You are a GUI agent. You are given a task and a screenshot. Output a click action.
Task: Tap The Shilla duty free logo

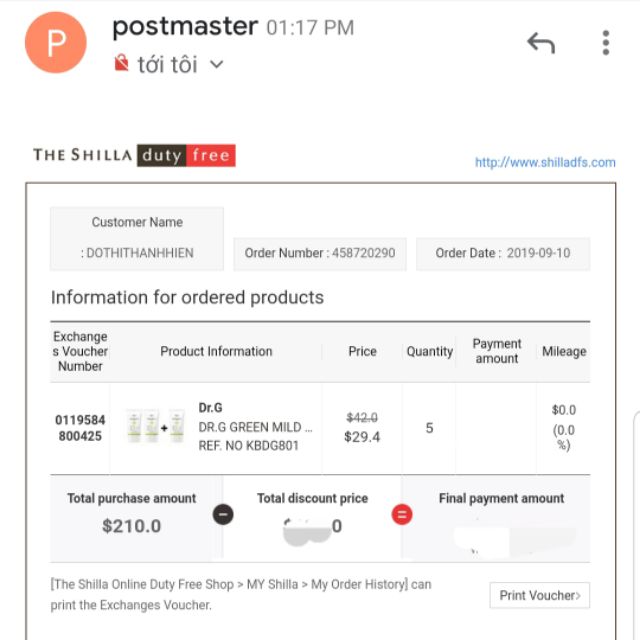pyautogui.click(x=134, y=155)
